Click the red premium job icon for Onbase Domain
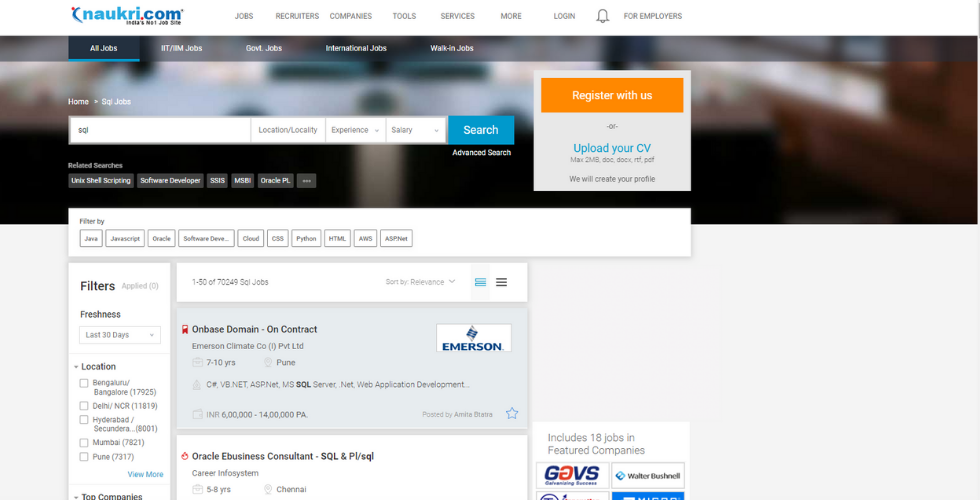The image size is (980, 500). pos(185,329)
